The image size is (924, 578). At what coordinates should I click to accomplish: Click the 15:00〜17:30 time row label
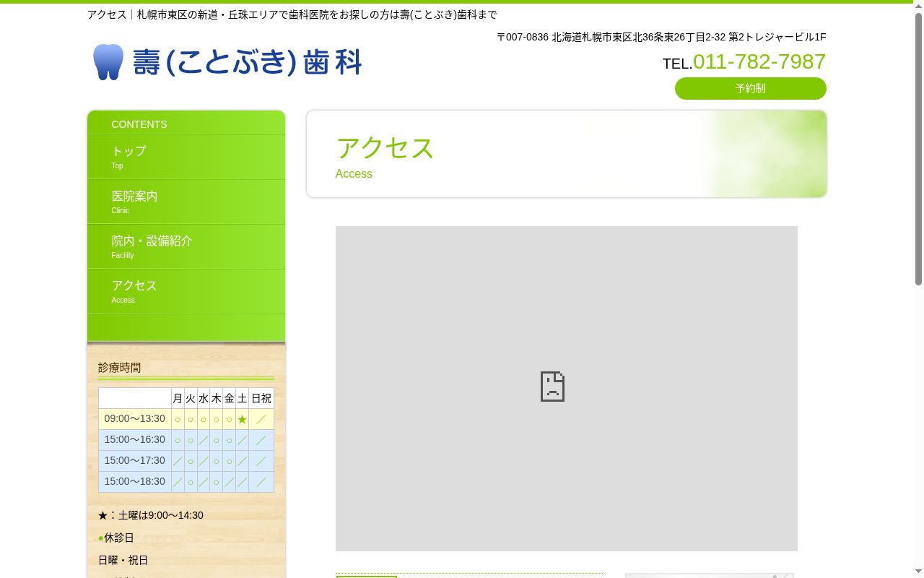[135, 460]
